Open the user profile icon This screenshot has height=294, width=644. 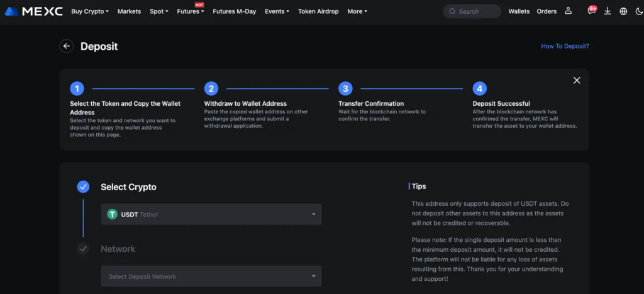569,11
